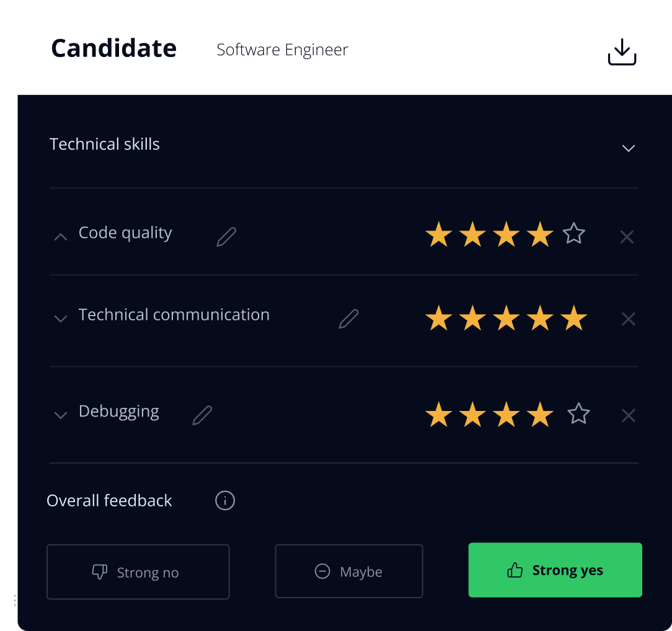Select Strong yes feedback
Viewport: 672px width, 631px height.
[555, 570]
